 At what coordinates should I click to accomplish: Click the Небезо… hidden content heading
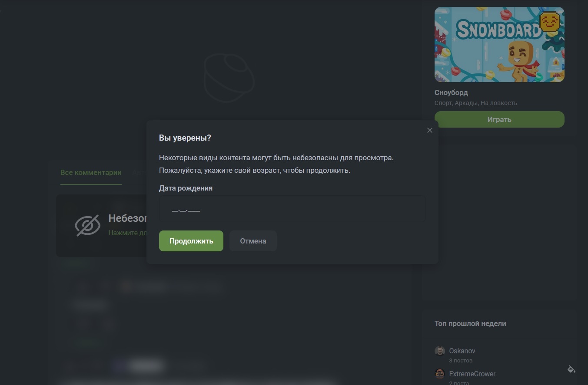[x=127, y=218]
